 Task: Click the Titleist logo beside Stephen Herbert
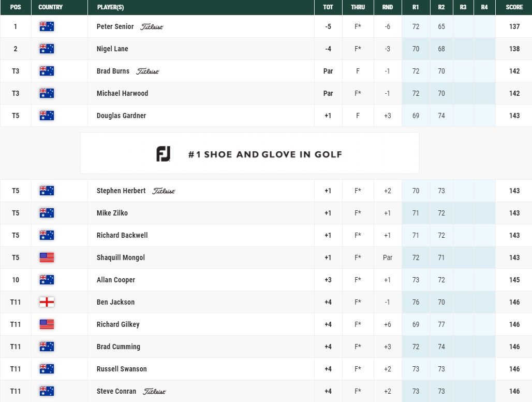164,191
